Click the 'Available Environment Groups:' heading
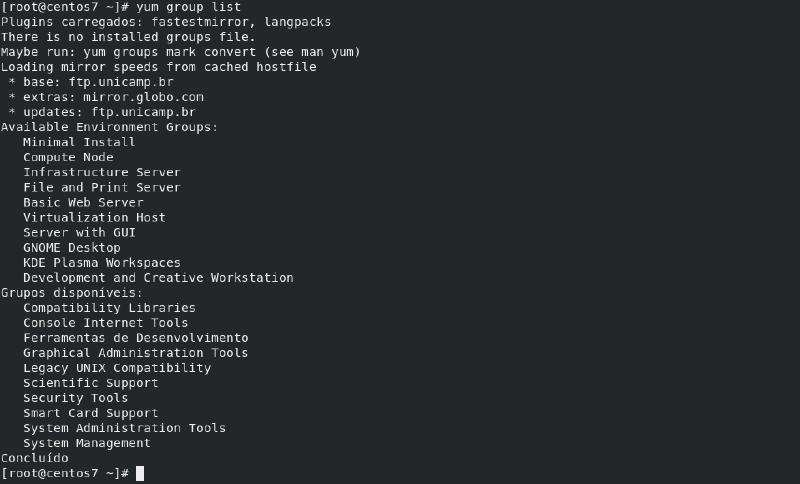Viewport: 800px width, 484px height. [109, 127]
